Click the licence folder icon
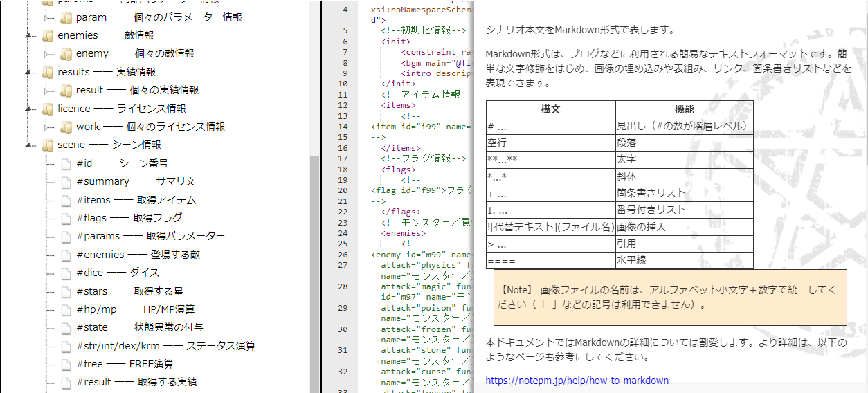Screen dimensions: 868x393 click(x=48, y=109)
